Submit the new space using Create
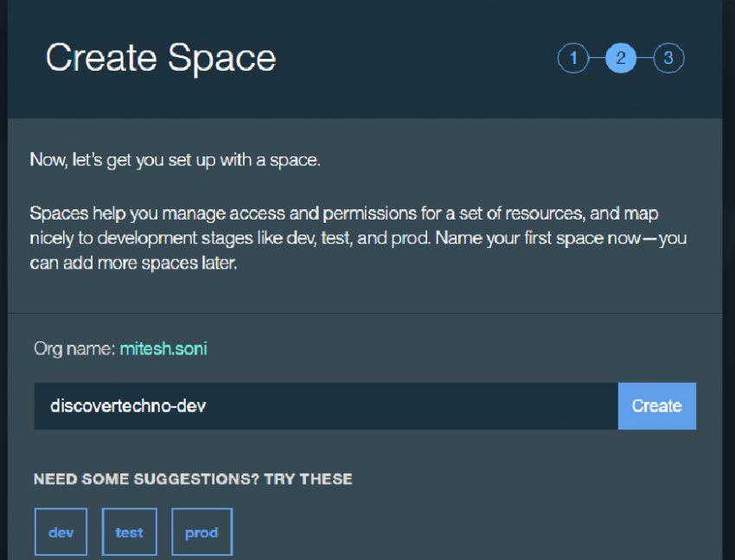The image size is (735, 560). [x=656, y=405]
